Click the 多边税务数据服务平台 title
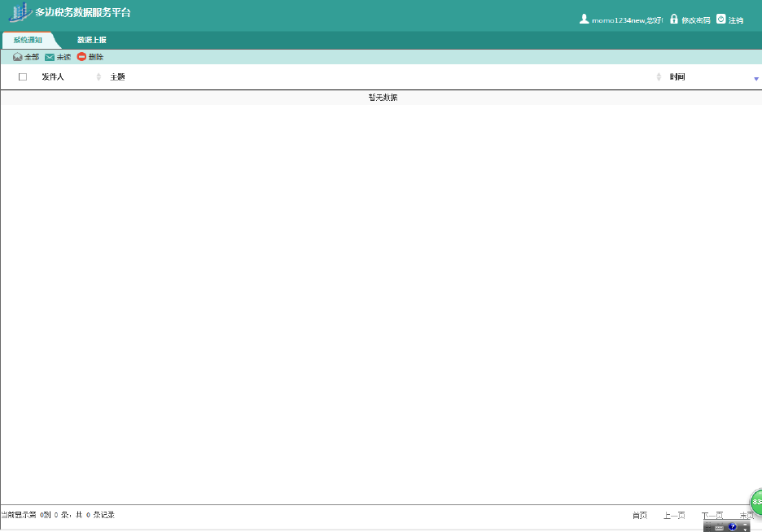This screenshot has height=532, width=762. (83, 13)
